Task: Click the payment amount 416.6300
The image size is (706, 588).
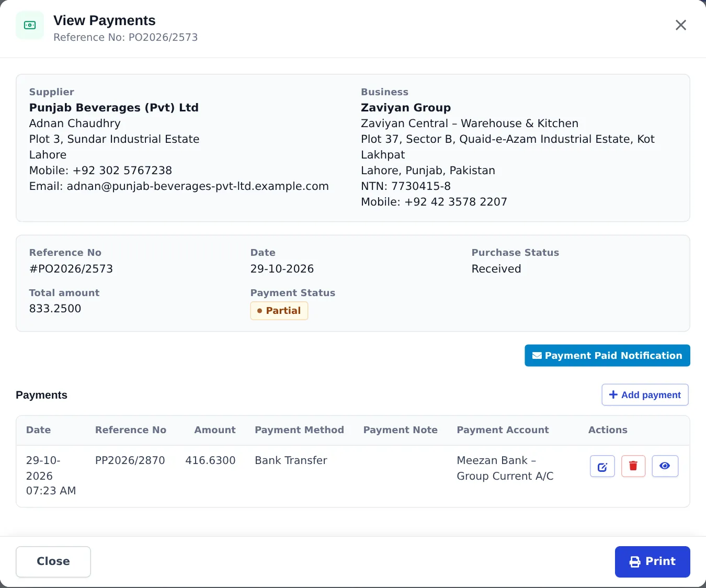Action: pyautogui.click(x=210, y=460)
